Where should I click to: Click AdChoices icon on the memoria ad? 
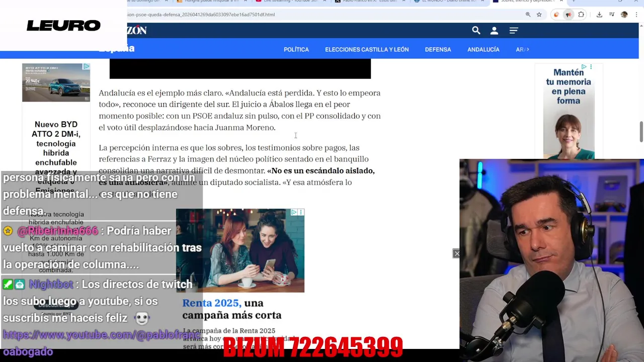(584, 66)
